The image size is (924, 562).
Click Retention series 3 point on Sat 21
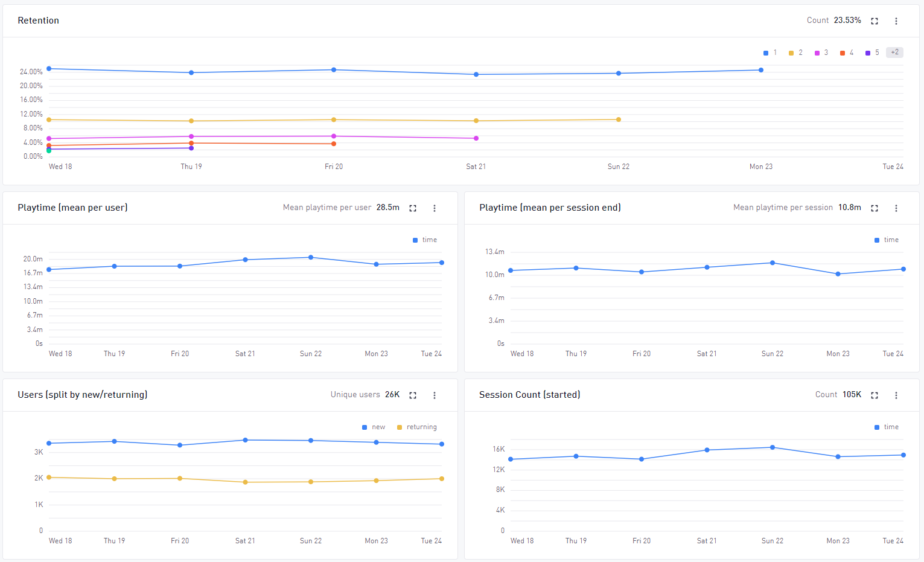point(476,138)
